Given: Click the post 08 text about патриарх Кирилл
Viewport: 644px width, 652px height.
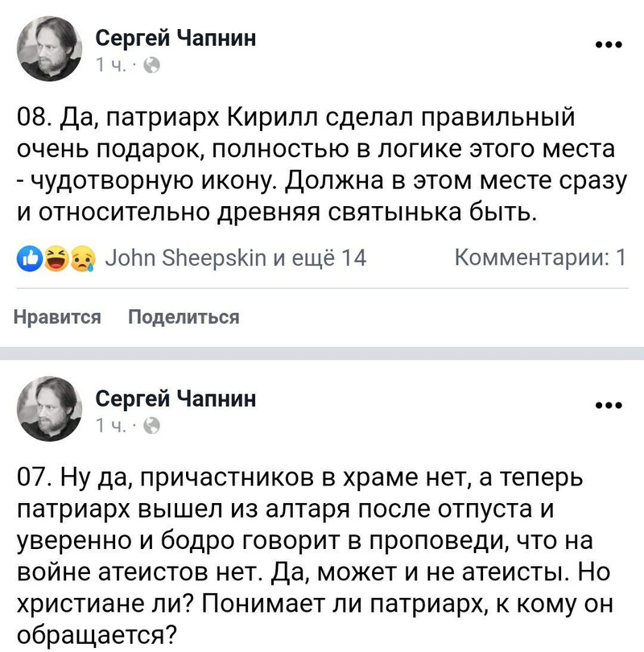Looking at the screenshot, I should click(x=321, y=166).
